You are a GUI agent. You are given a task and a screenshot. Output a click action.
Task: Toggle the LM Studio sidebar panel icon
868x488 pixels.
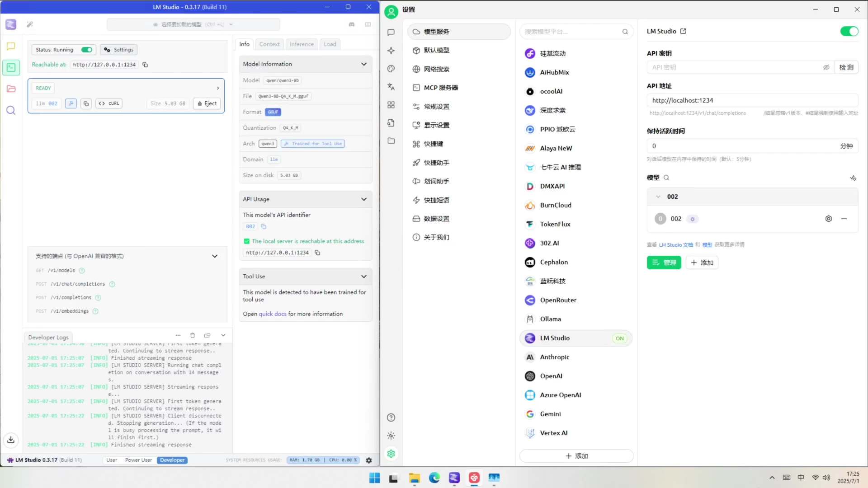pos(368,24)
